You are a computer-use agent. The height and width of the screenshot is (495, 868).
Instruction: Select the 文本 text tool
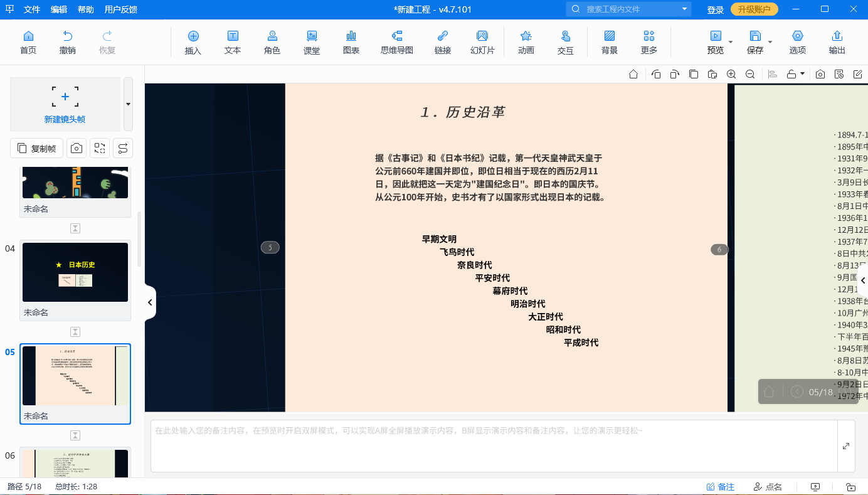coord(233,42)
